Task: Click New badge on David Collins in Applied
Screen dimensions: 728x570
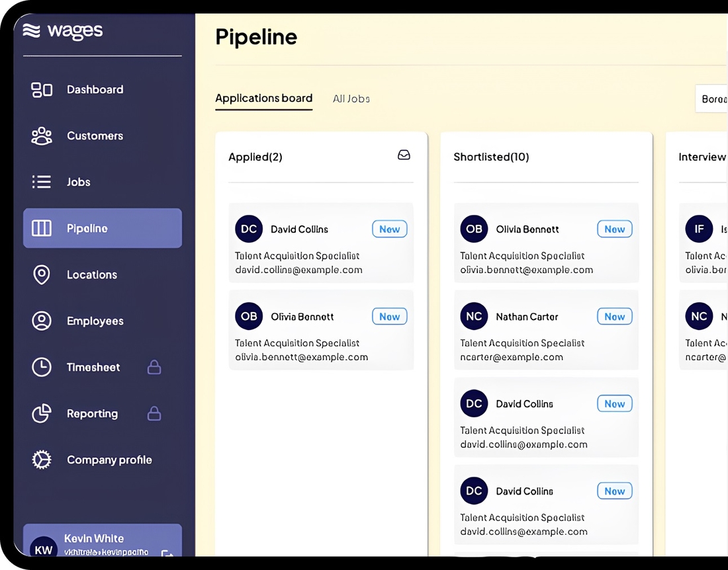Action: (x=389, y=229)
